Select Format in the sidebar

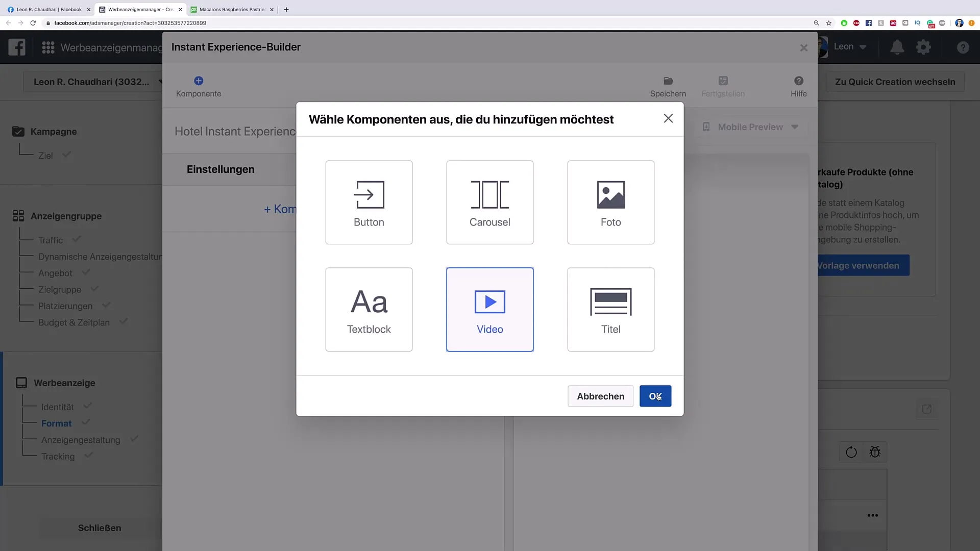[x=56, y=423]
